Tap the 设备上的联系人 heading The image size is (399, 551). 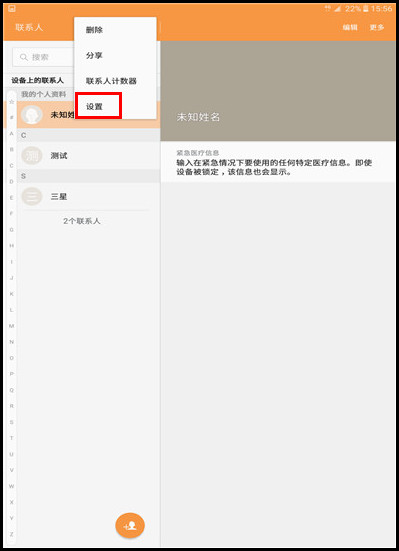click(37, 80)
